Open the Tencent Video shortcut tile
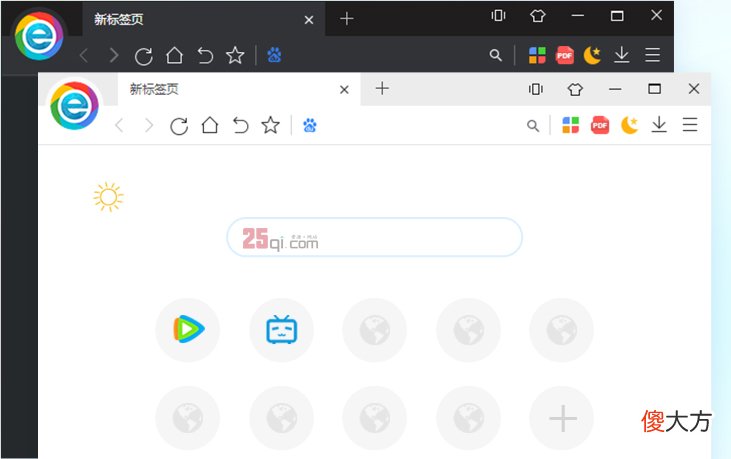 click(187, 329)
